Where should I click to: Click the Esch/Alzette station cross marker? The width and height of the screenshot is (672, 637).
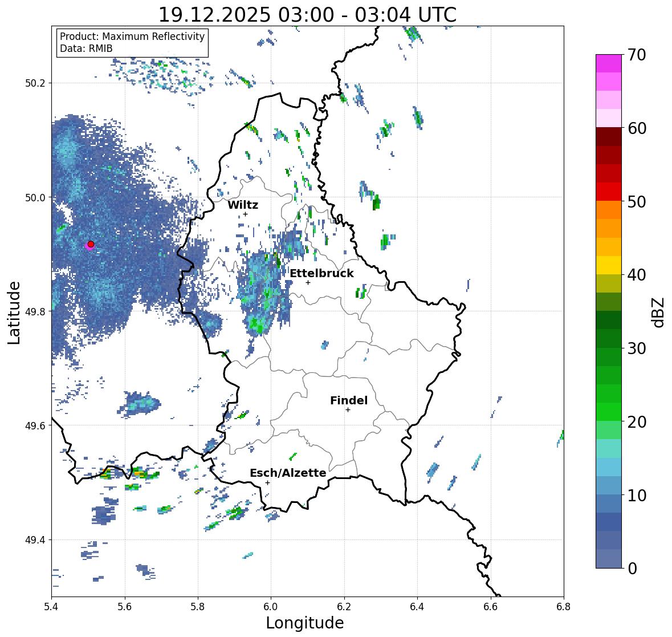[x=267, y=482]
